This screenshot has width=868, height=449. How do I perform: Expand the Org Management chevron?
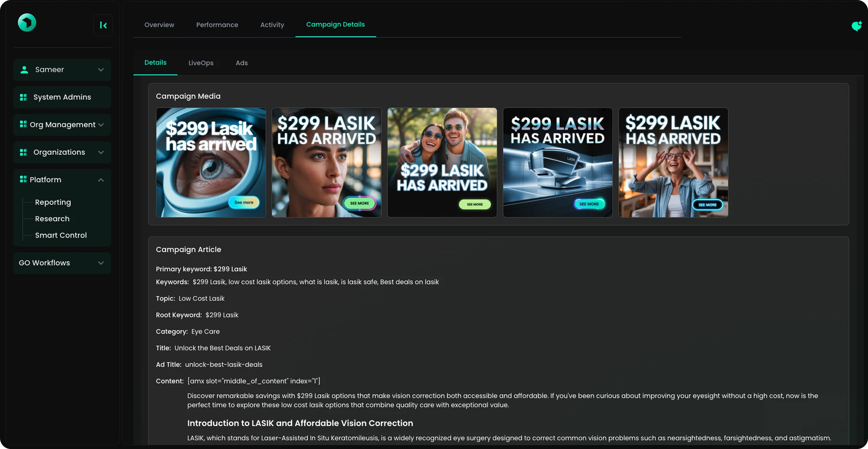(x=101, y=125)
